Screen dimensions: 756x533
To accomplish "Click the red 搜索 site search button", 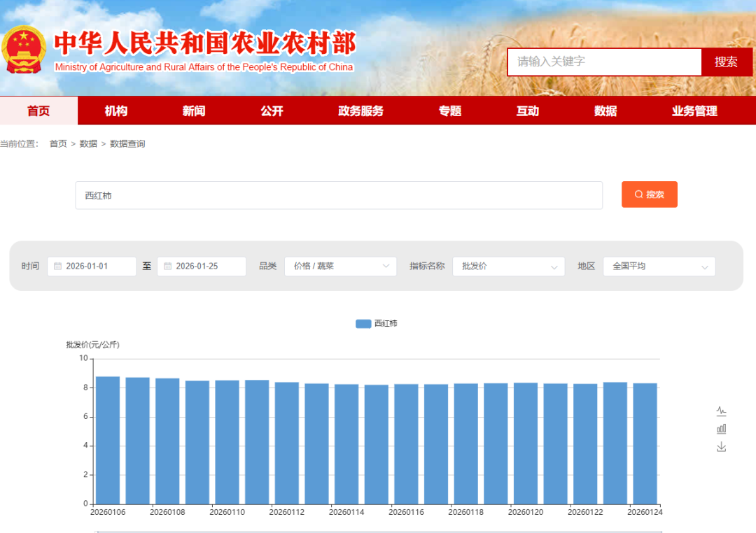I will (726, 62).
